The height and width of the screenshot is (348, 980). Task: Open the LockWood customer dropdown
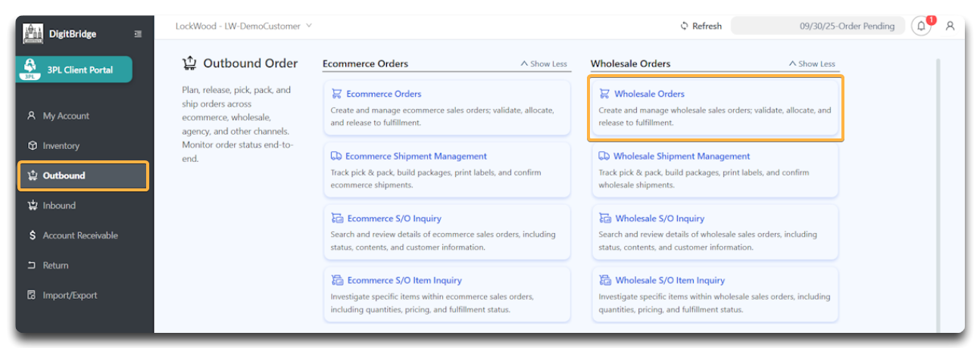(x=243, y=26)
